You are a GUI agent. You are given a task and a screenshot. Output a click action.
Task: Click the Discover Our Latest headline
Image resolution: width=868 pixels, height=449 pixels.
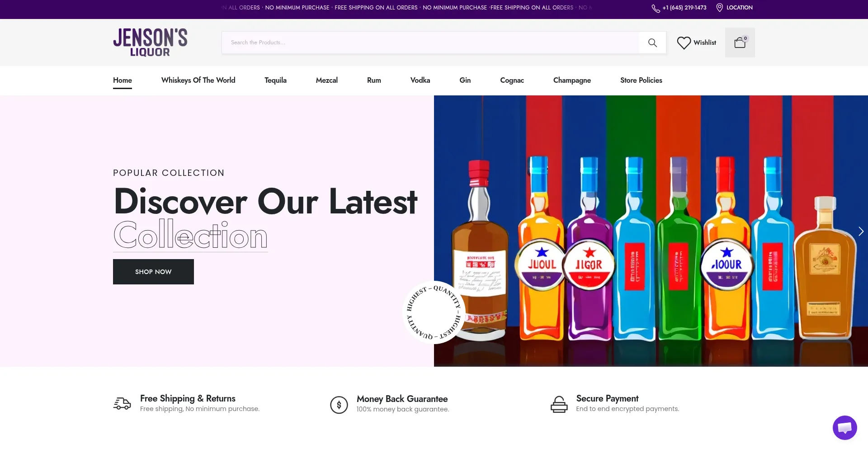click(266, 201)
